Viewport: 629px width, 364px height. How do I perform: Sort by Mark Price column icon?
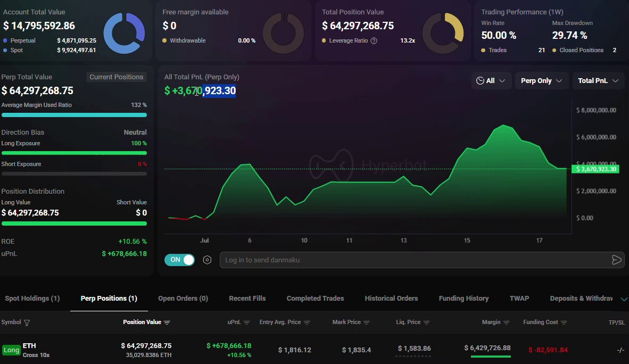pyautogui.click(x=366, y=322)
